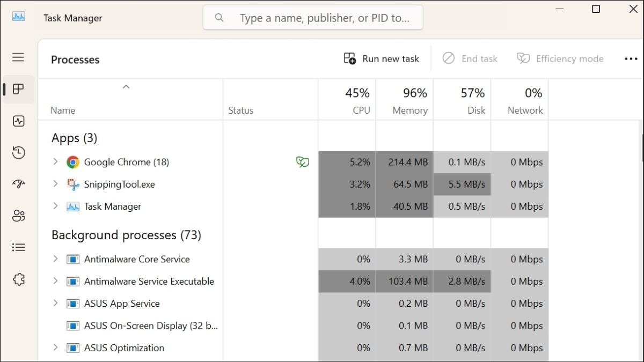Screen dimensions: 644x362
Task: Click the Processes page title
Action: [x=75, y=60]
